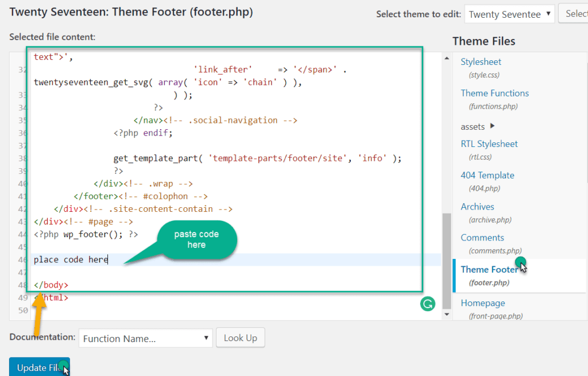Click the wp_footer() code line
588x376 pixels.
(86, 234)
